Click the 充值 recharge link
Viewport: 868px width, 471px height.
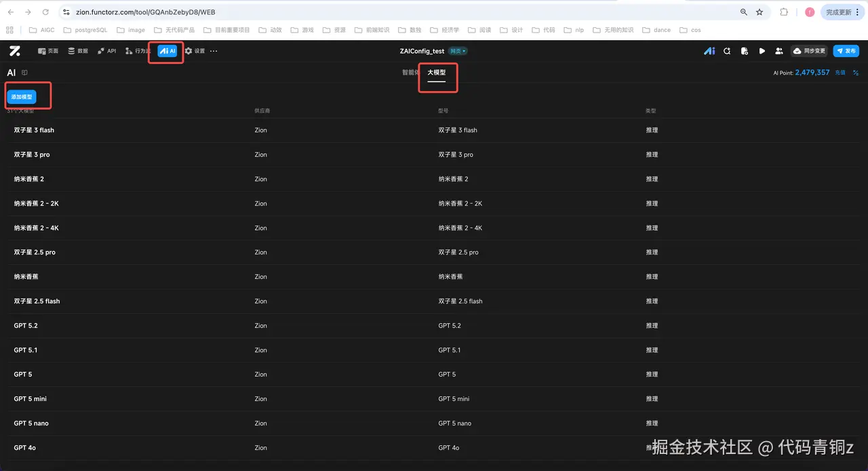click(x=840, y=73)
